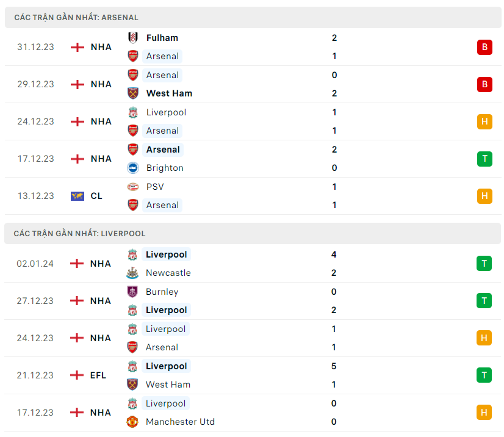The width and height of the screenshot is (504, 437).
Task: Open the Newcastle team link
Action: pos(168,273)
